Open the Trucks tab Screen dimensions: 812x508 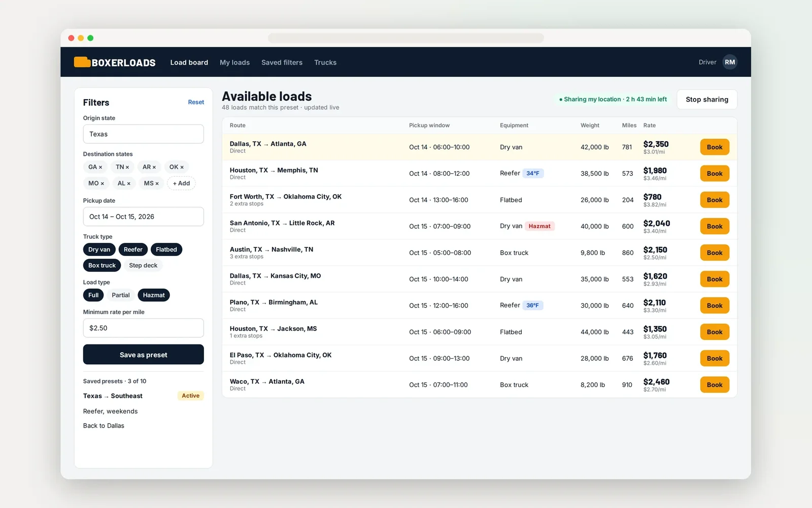coord(325,62)
